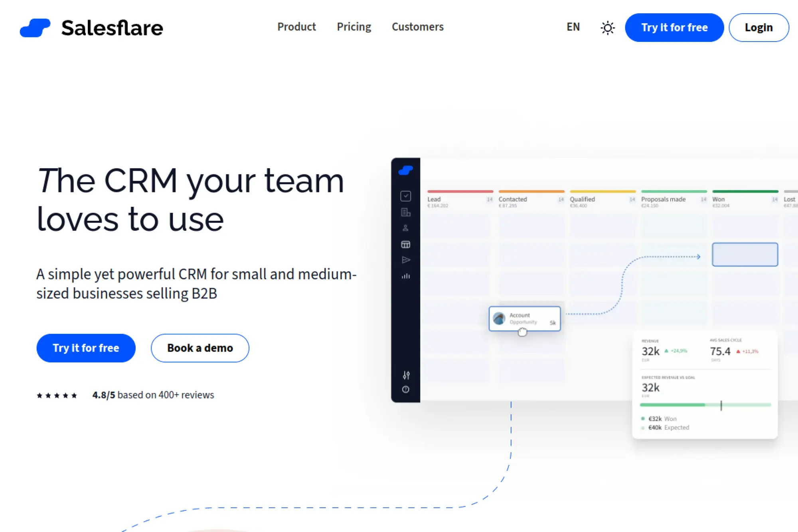Viewport: 798px width, 532px height.
Task: Click the Book a demo button
Action: click(200, 348)
